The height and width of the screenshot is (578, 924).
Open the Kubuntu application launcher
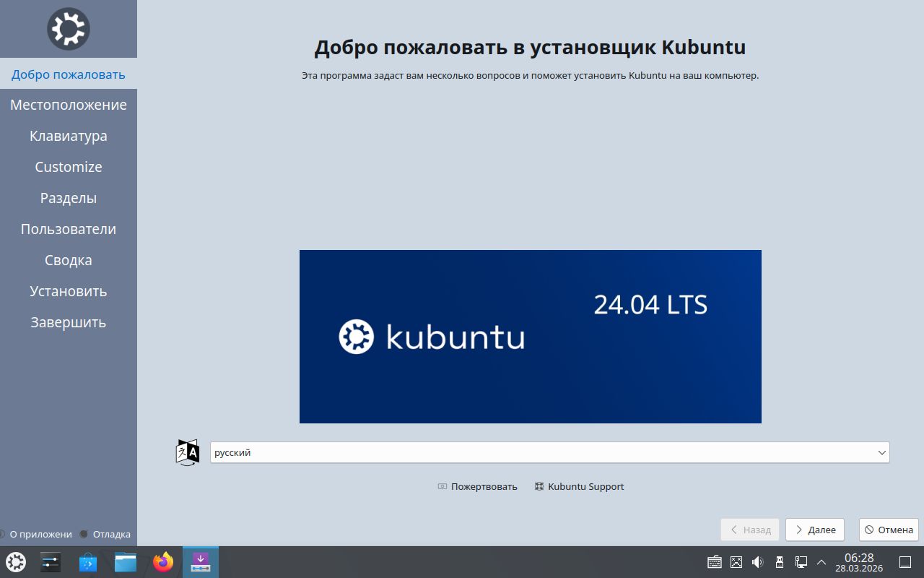point(16,562)
